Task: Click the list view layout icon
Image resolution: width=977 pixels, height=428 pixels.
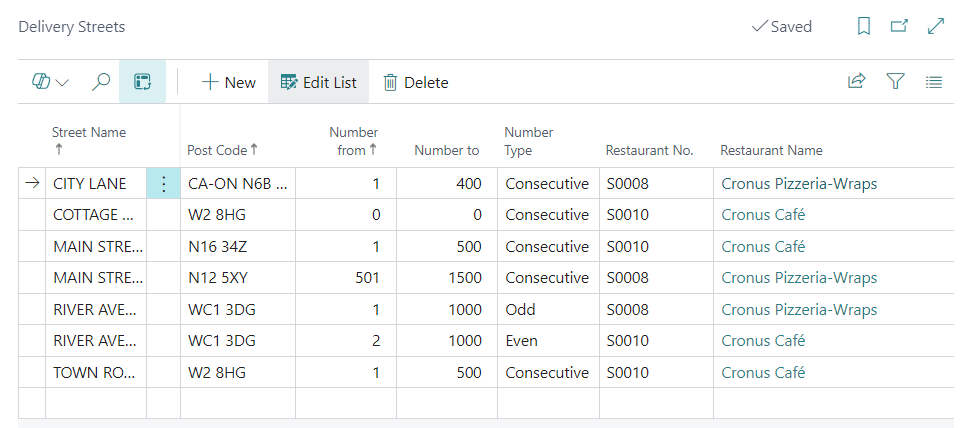Action: 934,82
